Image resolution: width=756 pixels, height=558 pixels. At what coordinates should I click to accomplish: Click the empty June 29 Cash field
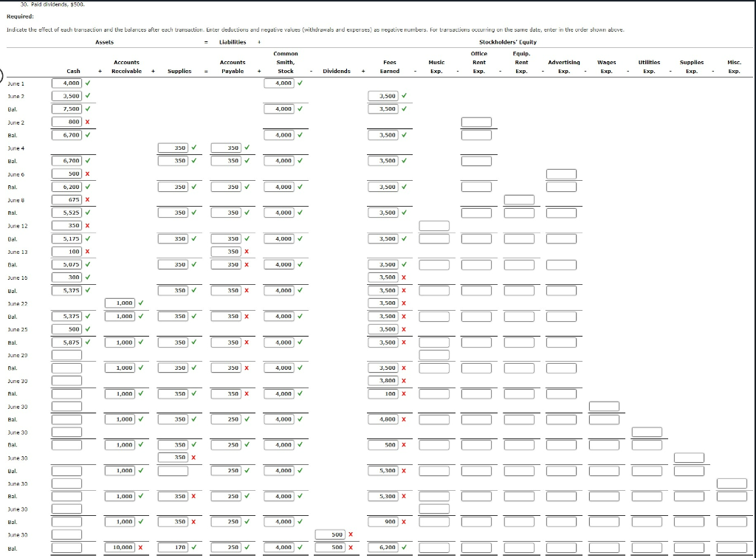point(67,355)
